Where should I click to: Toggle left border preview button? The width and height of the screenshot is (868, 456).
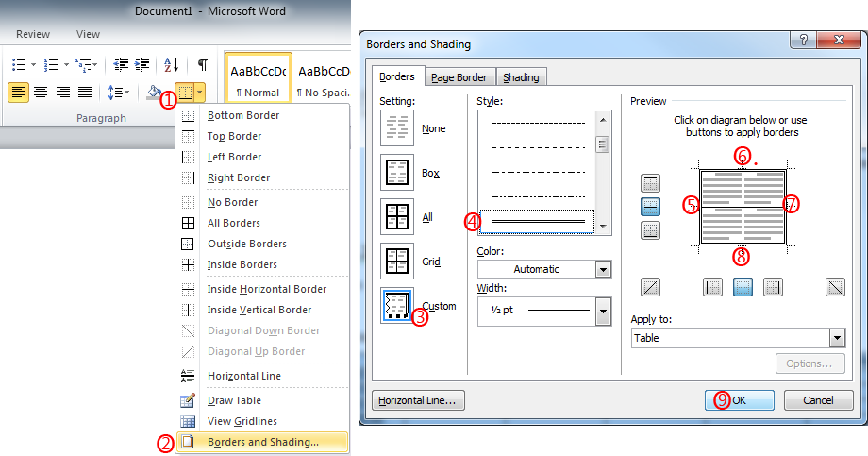click(712, 287)
